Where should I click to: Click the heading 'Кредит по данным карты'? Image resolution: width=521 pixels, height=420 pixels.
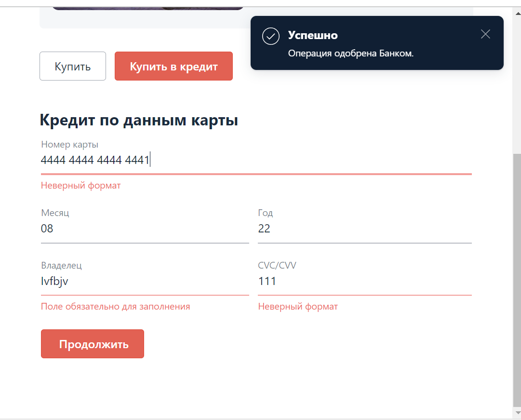(x=139, y=120)
